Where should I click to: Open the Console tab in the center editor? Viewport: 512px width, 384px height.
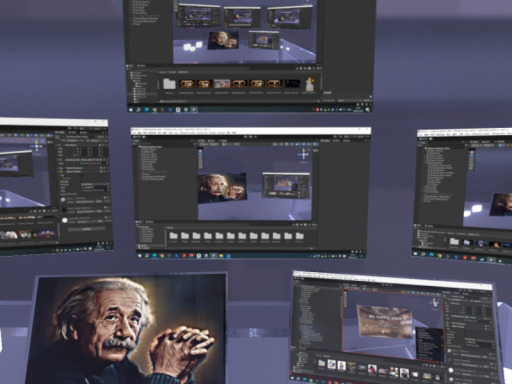(x=150, y=222)
